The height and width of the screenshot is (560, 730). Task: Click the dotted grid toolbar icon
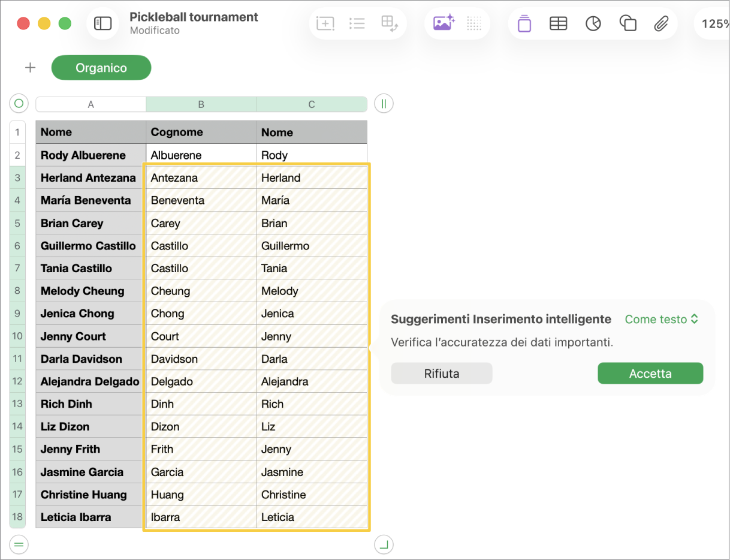474,23
